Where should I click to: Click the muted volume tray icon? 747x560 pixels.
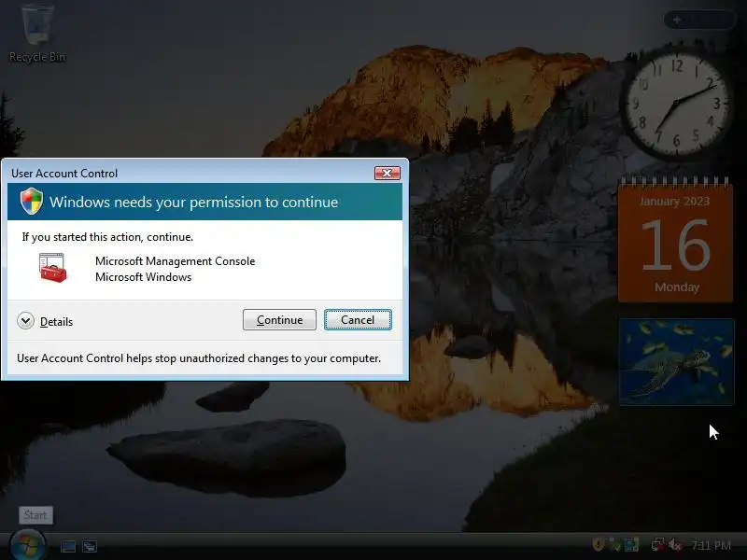click(675, 544)
